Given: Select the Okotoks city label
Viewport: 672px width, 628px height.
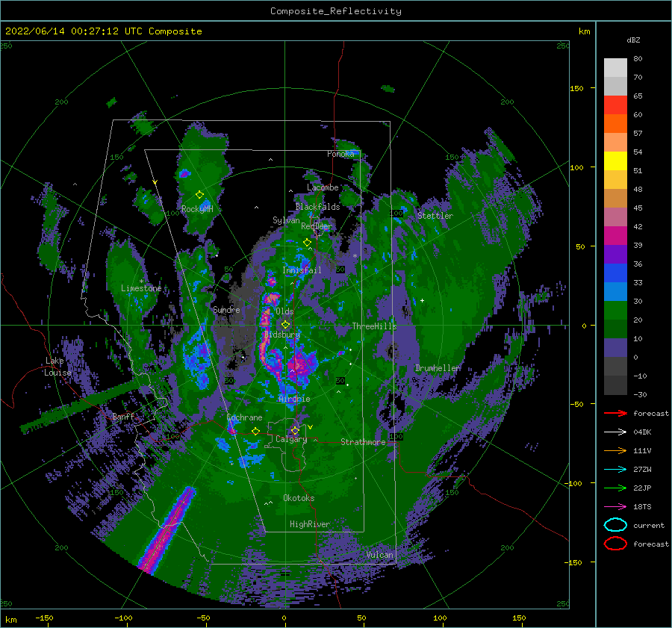Looking at the screenshot, I should click(x=299, y=498).
